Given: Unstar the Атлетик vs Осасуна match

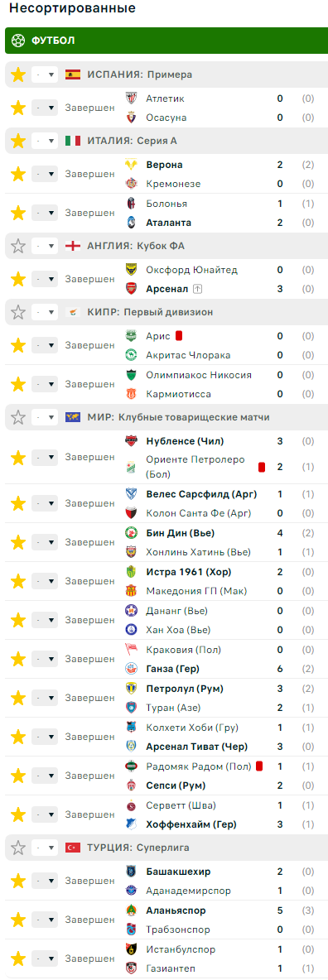Looking at the screenshot, I should click(x=18, y=108).
